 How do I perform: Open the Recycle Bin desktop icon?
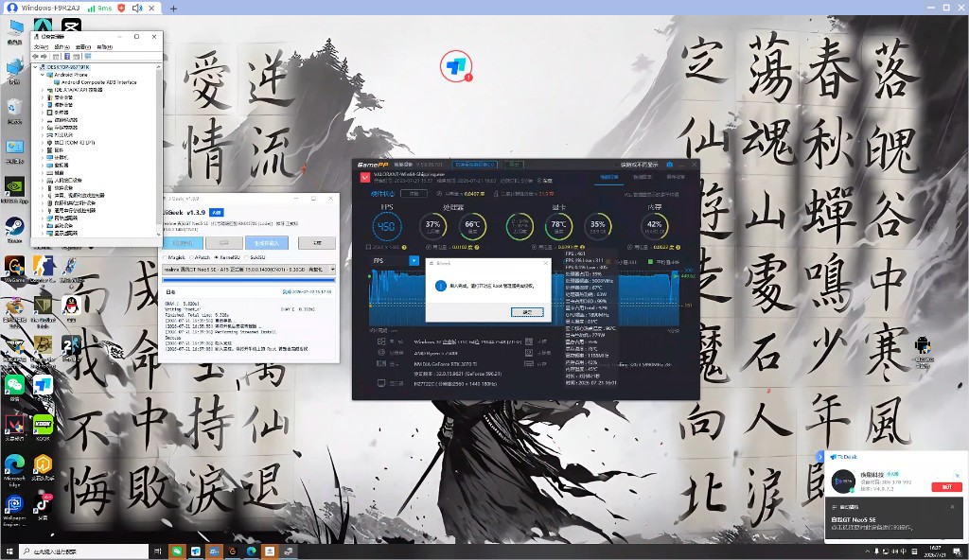[x=14, y=109]
